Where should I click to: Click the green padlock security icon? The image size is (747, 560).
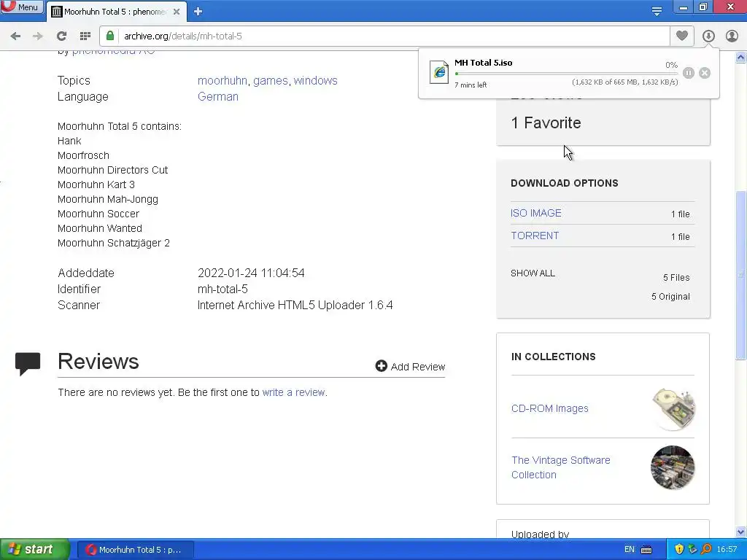(110, 36)
